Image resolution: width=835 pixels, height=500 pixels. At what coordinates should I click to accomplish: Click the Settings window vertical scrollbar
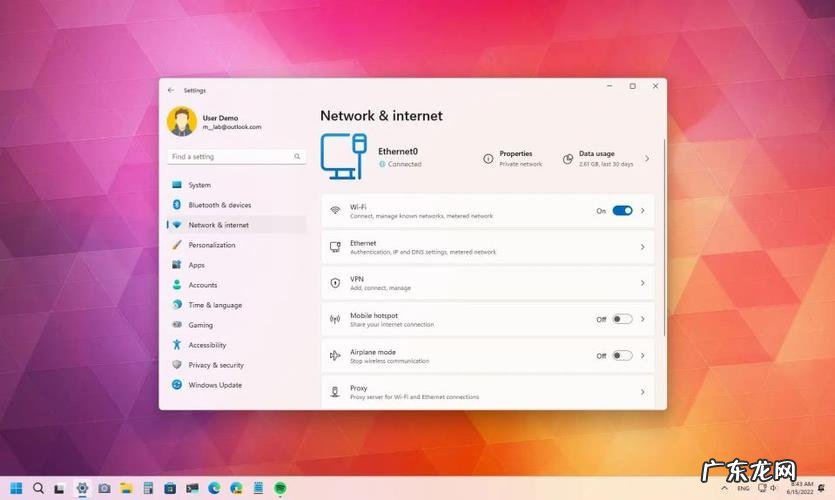click(x=665, y=237)
